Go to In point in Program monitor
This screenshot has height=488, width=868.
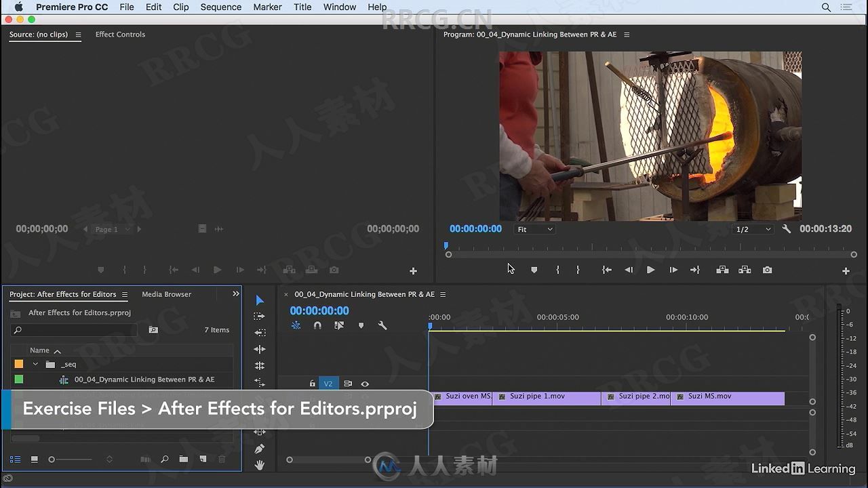coord(607,270)
